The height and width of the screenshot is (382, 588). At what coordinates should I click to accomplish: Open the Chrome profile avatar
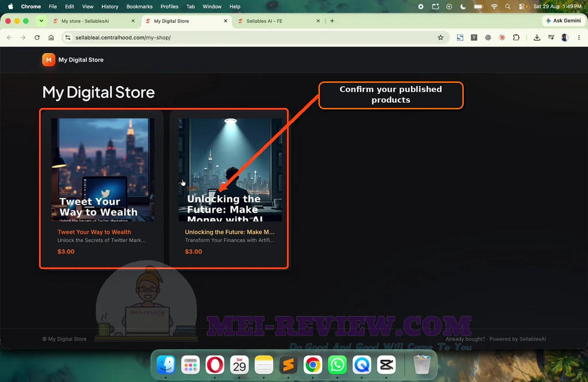(x=565, y=37)
